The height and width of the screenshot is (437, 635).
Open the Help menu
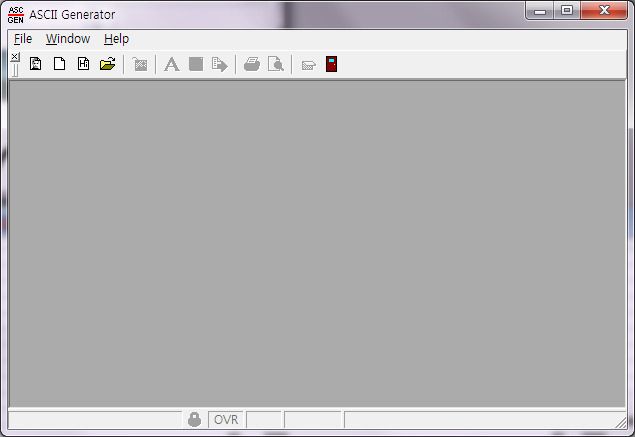(x=116, y=39)
